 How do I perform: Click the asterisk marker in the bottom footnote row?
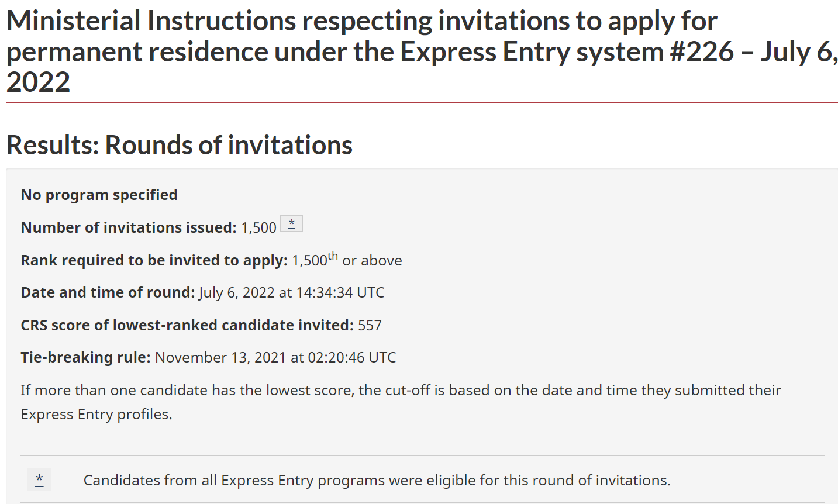click(x=39, y=479)
